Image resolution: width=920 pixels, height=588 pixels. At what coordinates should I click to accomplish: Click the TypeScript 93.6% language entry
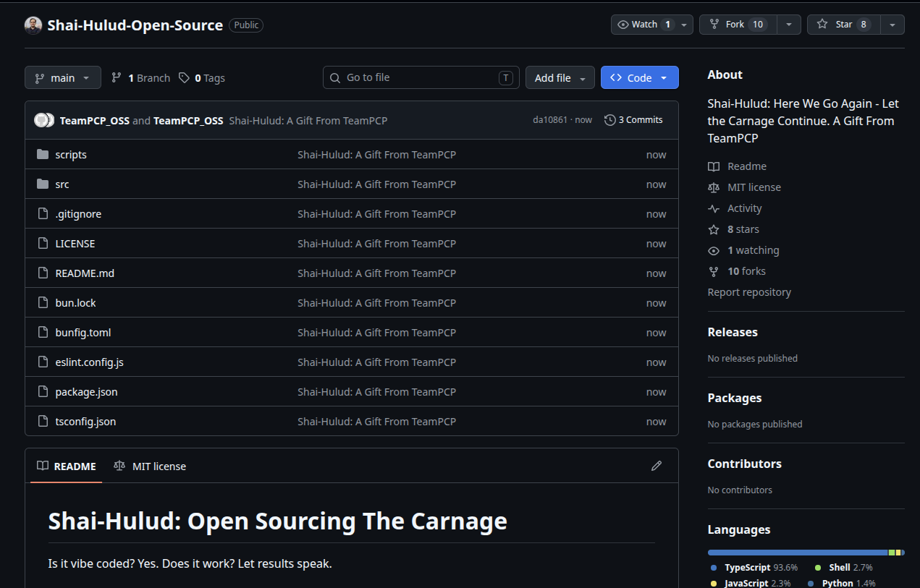pos(754,568)
